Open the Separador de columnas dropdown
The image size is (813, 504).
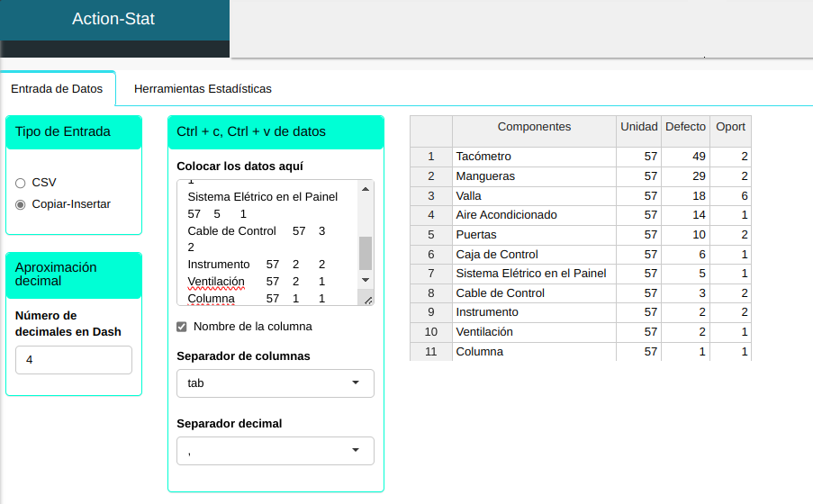[x=275, y=382]
